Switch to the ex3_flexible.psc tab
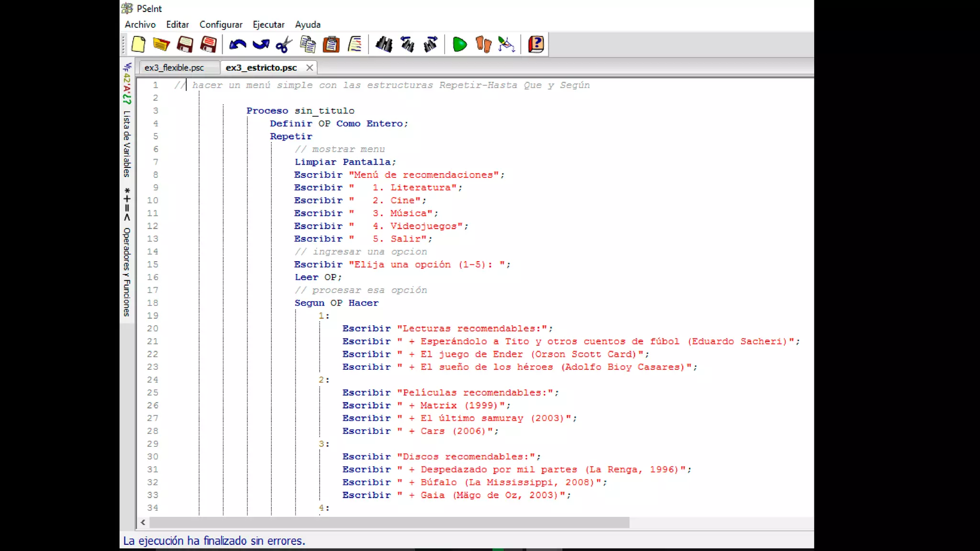 (174, 68)
